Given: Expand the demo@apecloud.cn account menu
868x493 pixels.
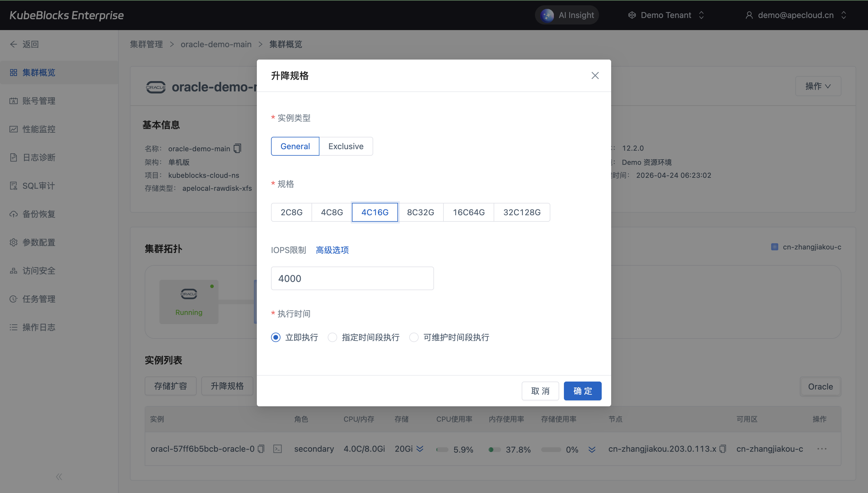Looking at the screenshot, I should 795,15.
